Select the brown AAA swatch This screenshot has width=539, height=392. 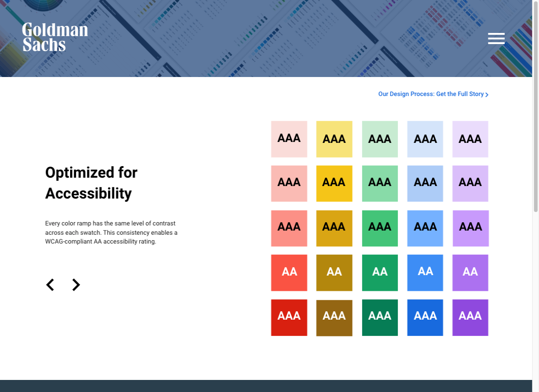pos(334,318)
